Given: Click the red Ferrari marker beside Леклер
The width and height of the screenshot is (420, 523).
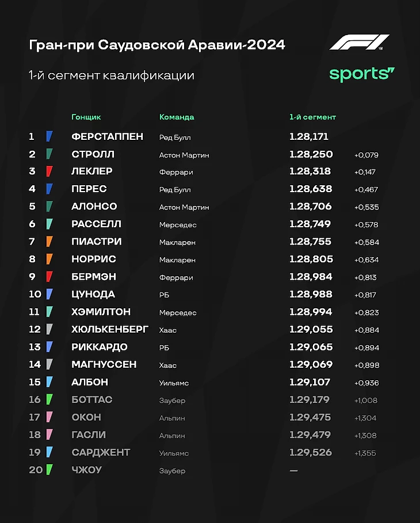Looking at the screenshot, I should click(49, 171).
